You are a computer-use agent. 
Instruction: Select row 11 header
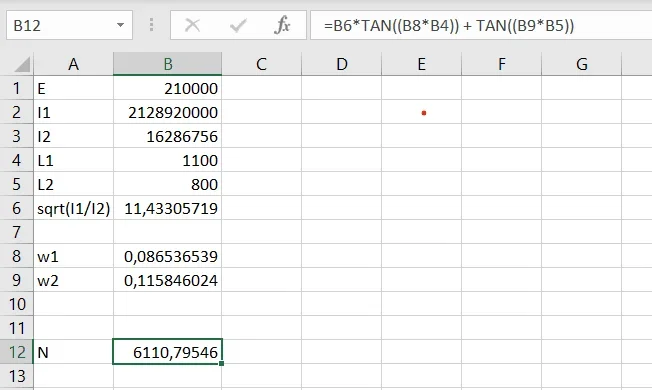click(17, 328)
